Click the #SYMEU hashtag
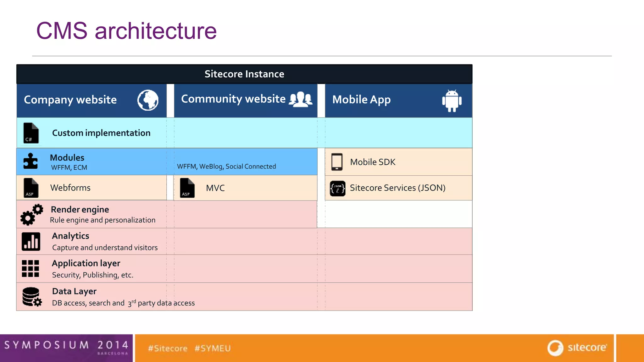Viewport: 644px width, 362px height. [x=213, y=348]
